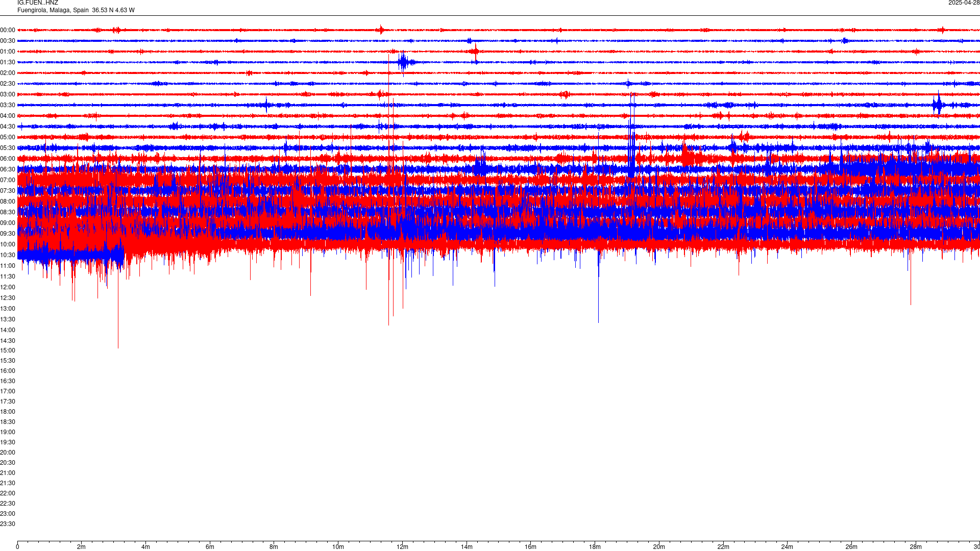Screen dimensions: 980x551
Task: Select the 12:00 time row label
Action: tap(8, 287)
